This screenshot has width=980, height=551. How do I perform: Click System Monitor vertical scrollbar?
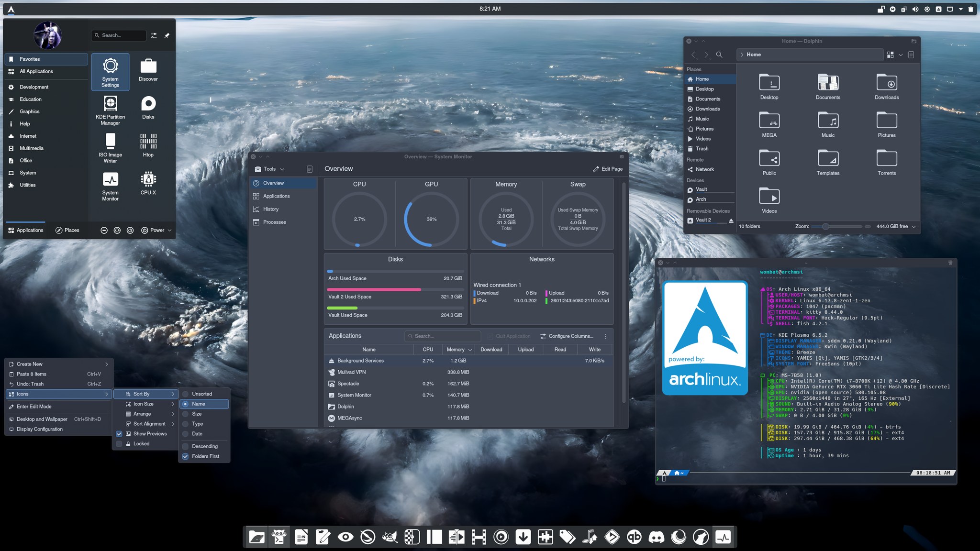(624, 292)
